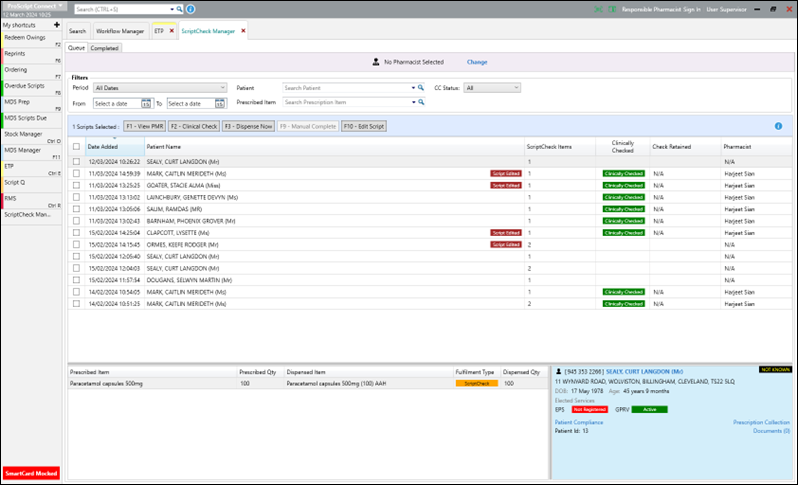Open Patient Compliance link
The image size is (798, 485).
pyautogui.click(x=579, y=422)
